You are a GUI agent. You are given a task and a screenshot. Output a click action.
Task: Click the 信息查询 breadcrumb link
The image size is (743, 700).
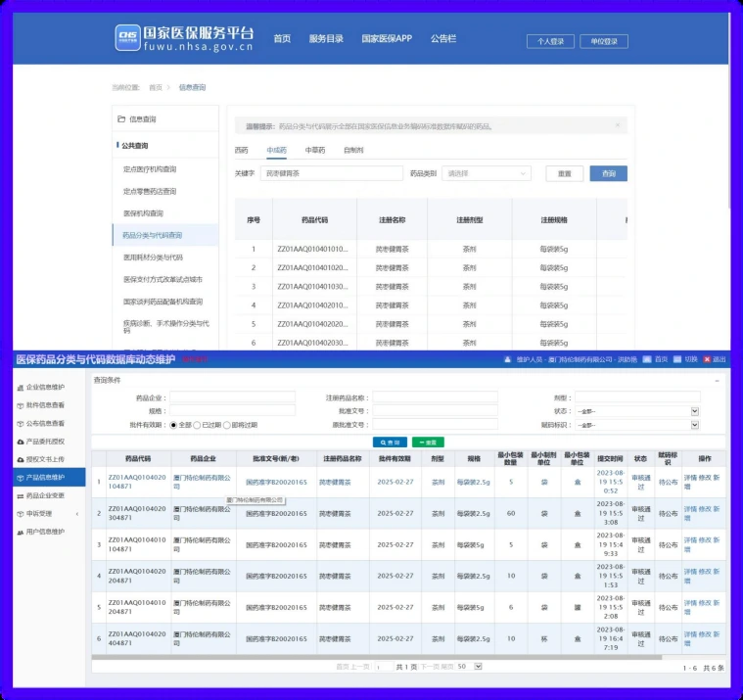tap(192, 87)
